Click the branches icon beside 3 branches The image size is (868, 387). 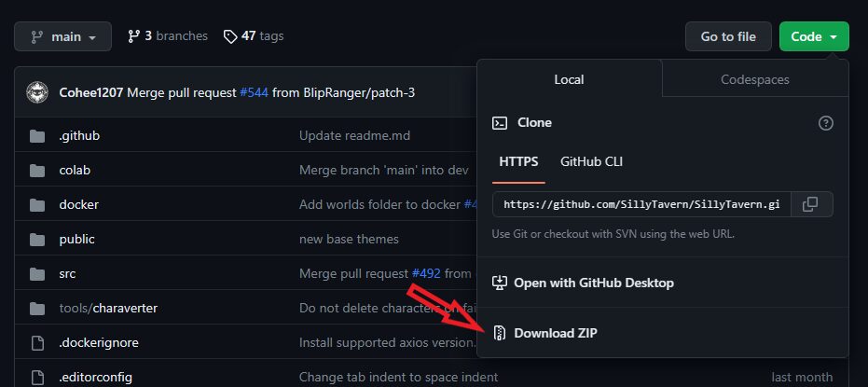coord(133,36)
